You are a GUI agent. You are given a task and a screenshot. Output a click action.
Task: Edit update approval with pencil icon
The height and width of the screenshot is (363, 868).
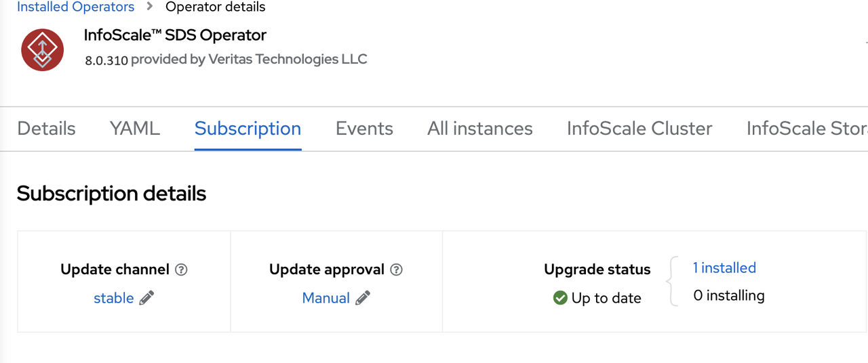363,298
